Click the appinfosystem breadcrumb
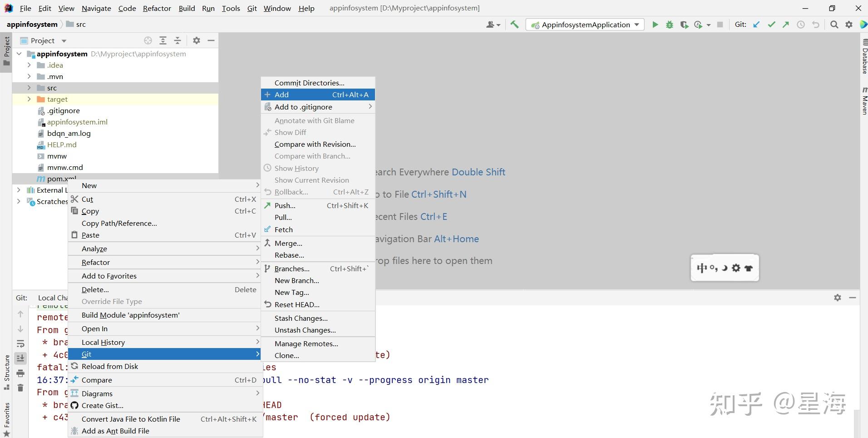This screenshot has height=438, width=868. 32,25
